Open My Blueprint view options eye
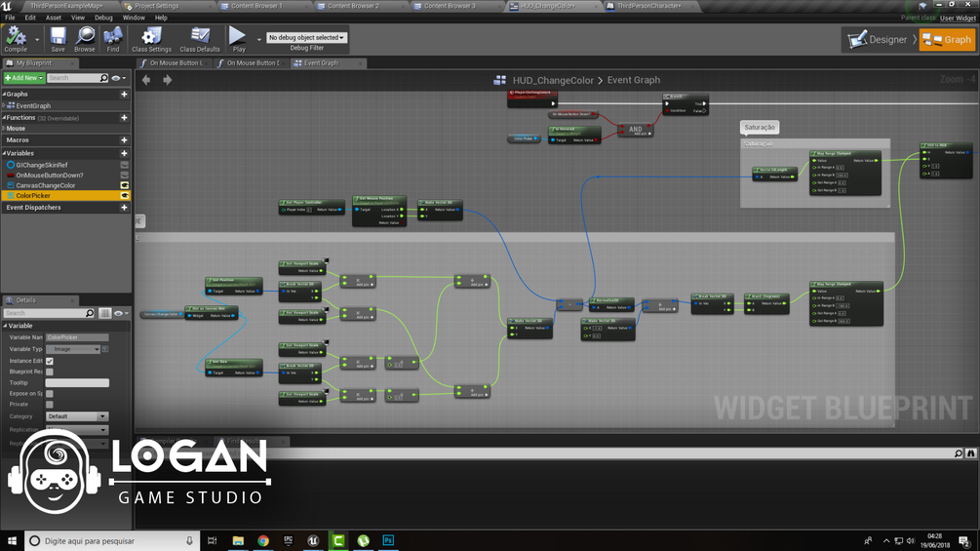This screenshot has height=551, width=980. (x=118, y=78)
